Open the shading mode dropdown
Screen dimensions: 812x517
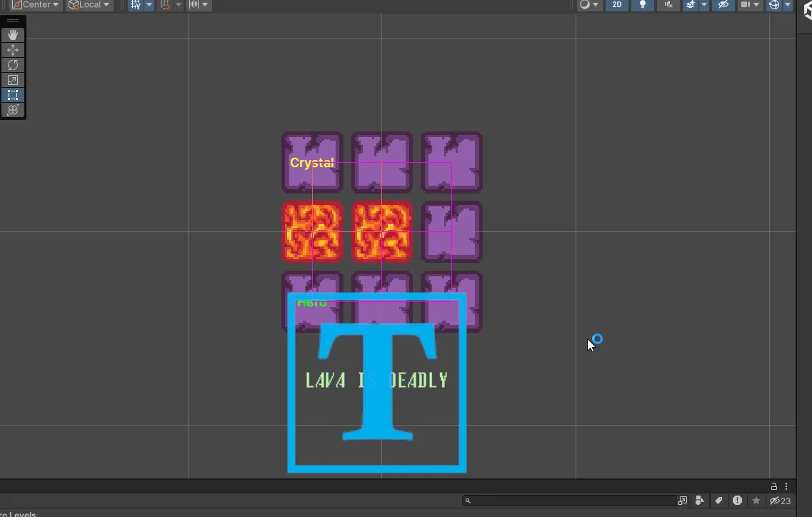586,5
